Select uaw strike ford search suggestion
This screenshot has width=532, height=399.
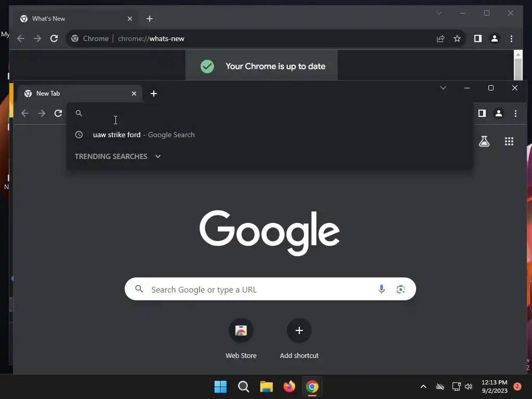tap(270, 135)
